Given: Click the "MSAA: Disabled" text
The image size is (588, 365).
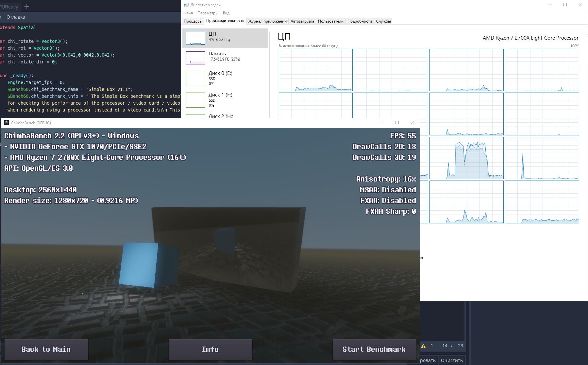Looking at the screenshot, I should [x=388, y=190].
